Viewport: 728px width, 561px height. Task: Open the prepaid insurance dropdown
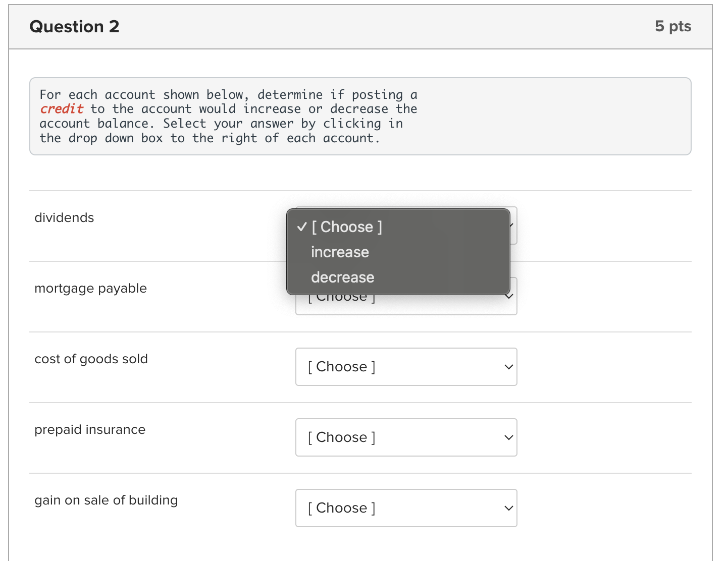pos(406,437)
